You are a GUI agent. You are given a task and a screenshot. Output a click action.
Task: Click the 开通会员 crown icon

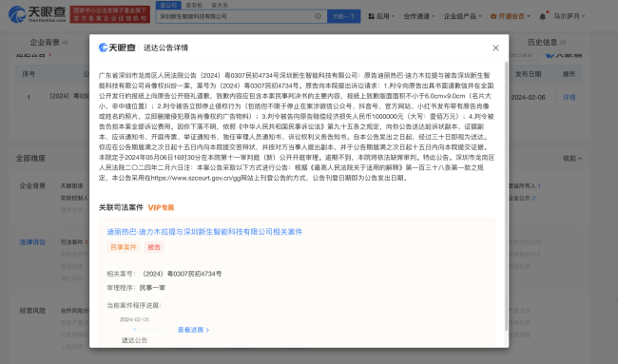(493, 16)
